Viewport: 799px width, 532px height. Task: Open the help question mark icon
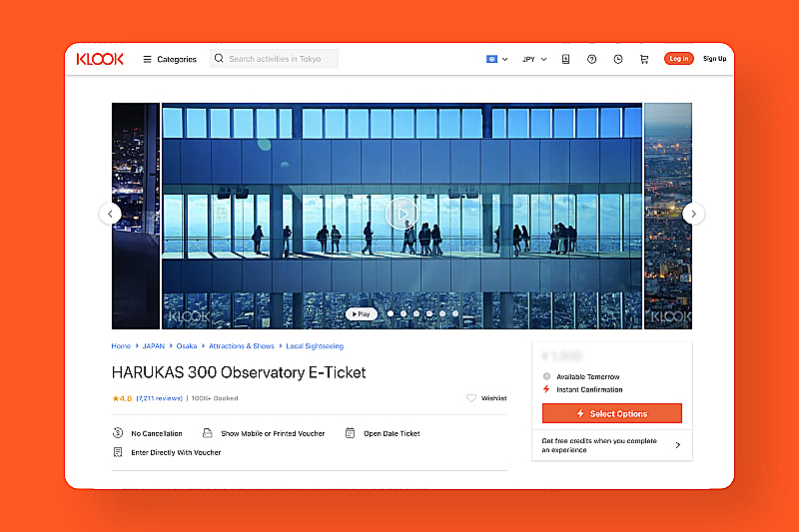pos(591,59)
